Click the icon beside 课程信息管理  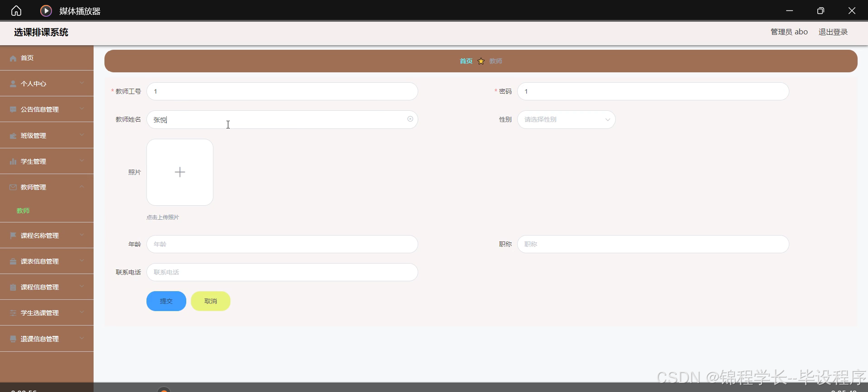13,287
